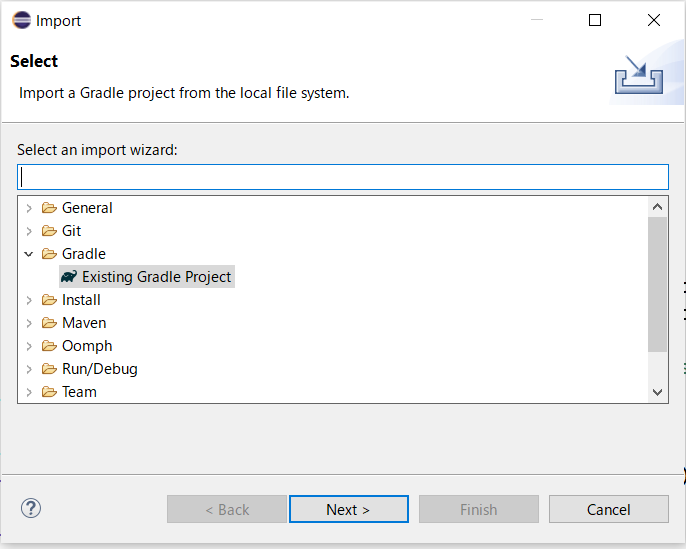Expand the General category
Image resolution: width=686 pixels, height=549 pixels.
29,208
